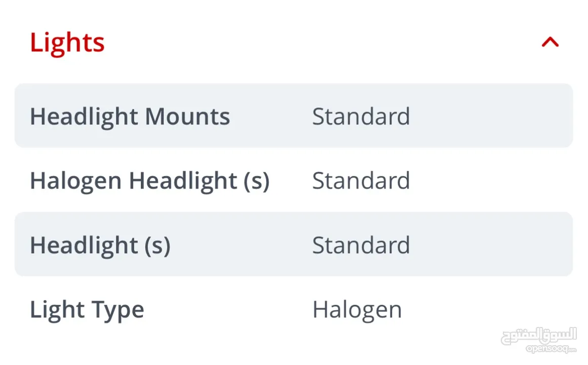Click the shaded Headlight Mounts row background
This screenshot has width=588, height=365.
(x=294, y=116)
